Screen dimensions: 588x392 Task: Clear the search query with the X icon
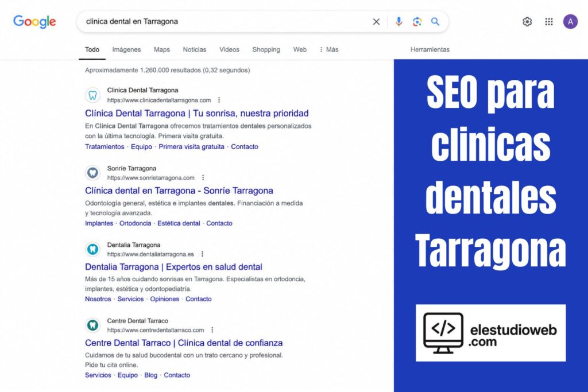[x=376, y=22]
